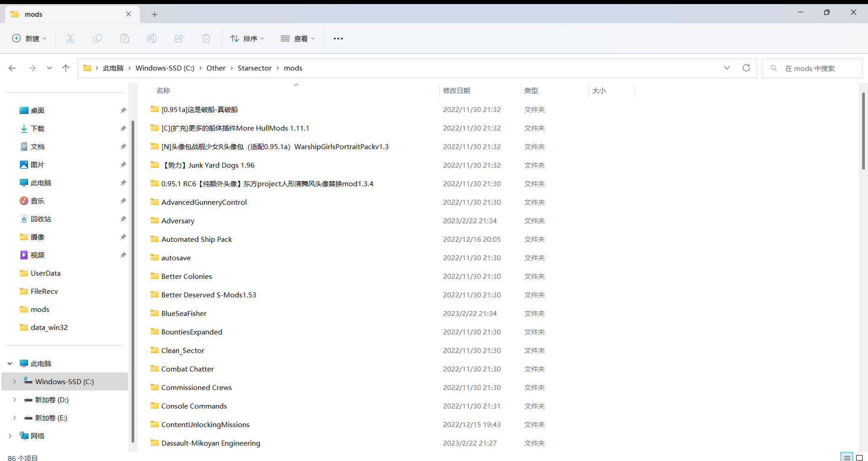Open the more options ellipsis menu
868x461 pixels.
coord(338,39)
